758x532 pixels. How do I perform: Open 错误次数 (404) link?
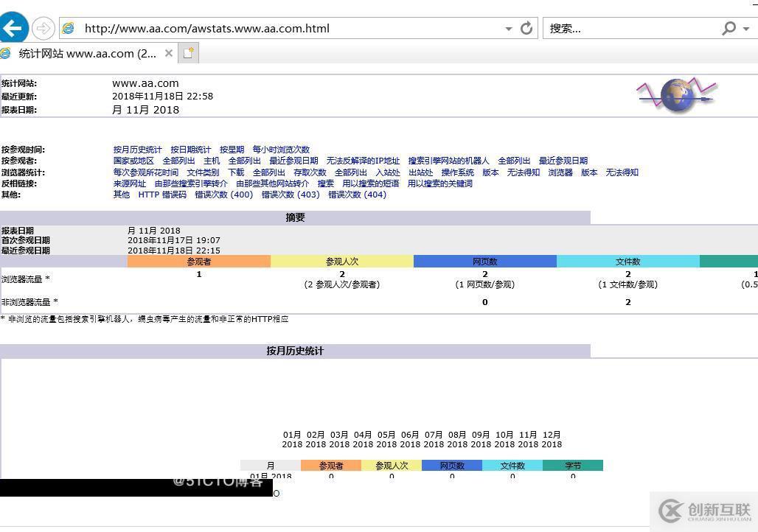pyautogui.click(x=357, y=195)
